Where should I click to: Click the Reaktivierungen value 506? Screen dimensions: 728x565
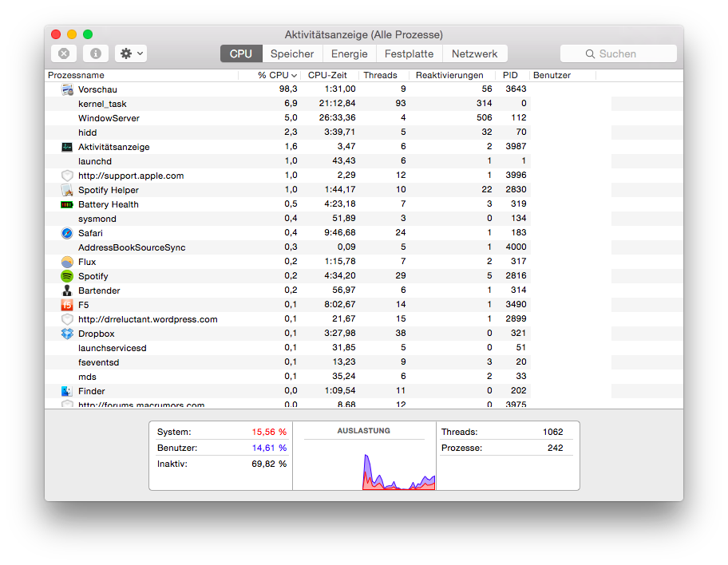[485, 117]
